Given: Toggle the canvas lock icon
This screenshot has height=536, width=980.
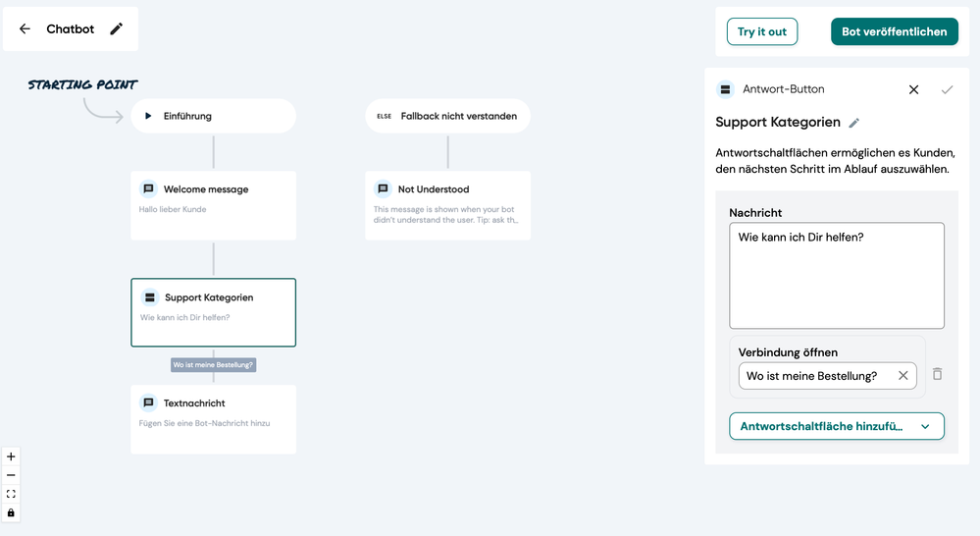Looking at the screenshot, I should pos(11,512).
